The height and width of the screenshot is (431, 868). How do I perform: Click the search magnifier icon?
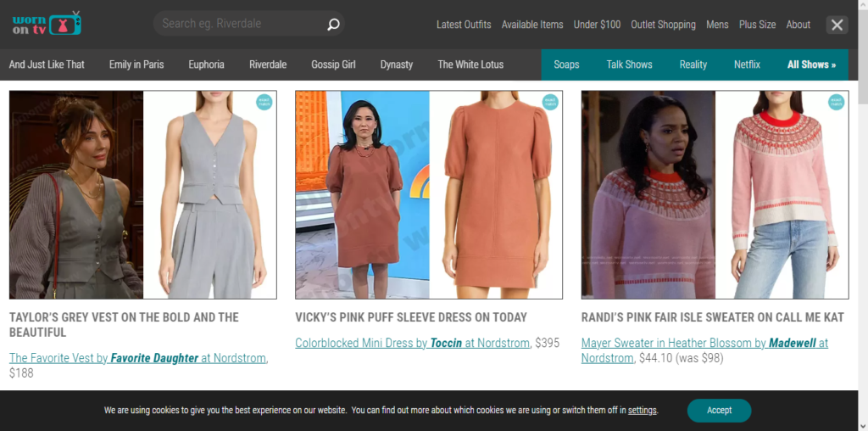point(333,25)
